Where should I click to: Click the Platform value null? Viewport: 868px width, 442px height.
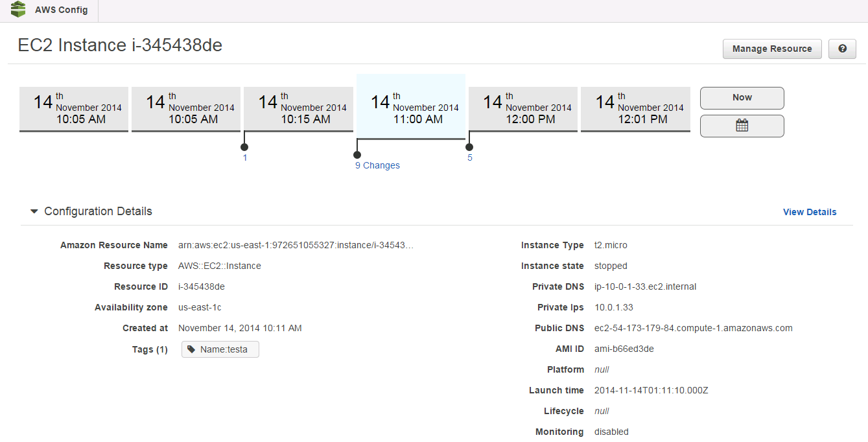602,369
